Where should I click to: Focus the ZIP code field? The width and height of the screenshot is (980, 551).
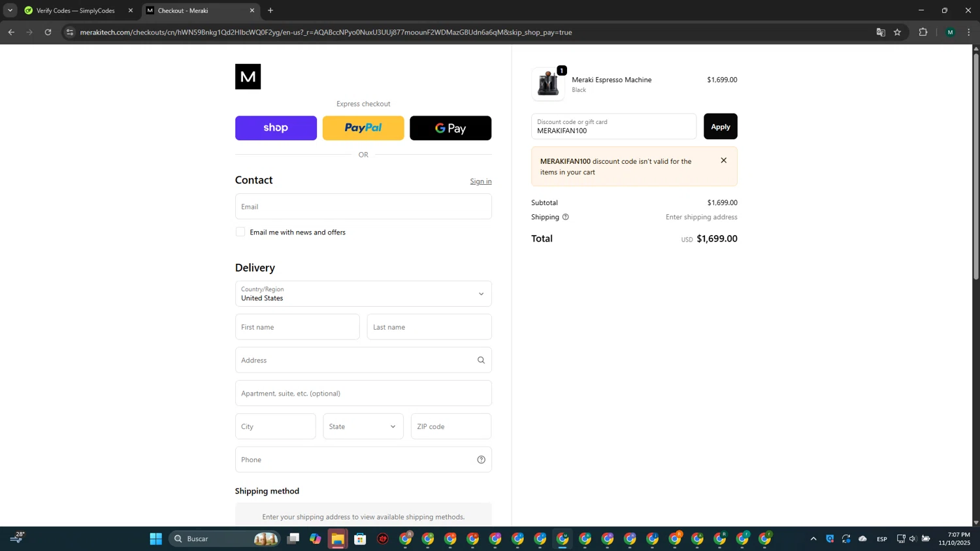[451, 426]
